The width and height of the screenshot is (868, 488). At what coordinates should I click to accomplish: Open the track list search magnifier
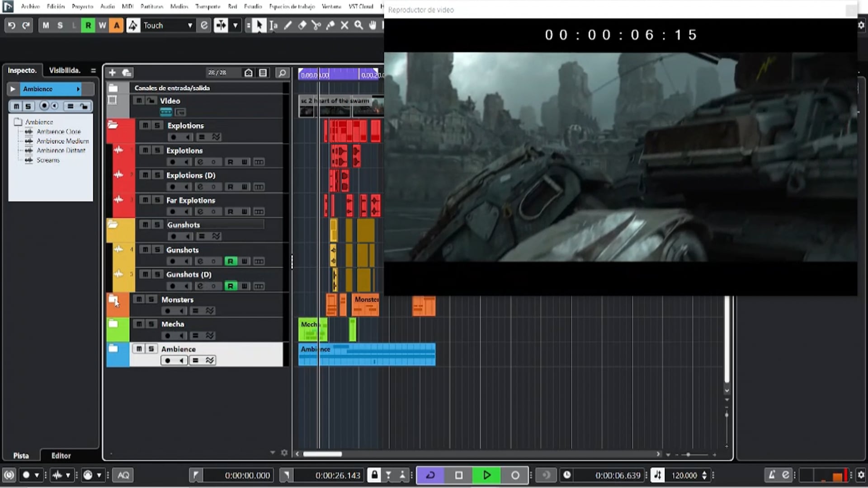click(282, 72)
